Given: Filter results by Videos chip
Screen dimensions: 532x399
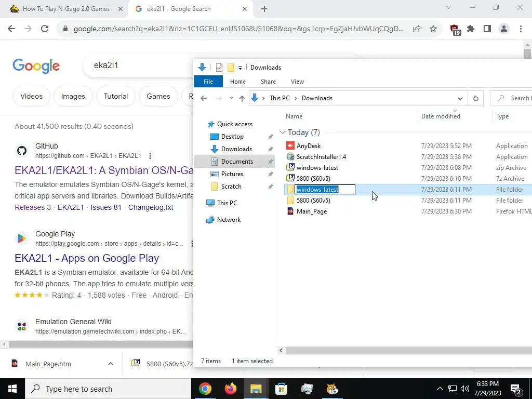Looking at the screenshot, I should click(x=31, y=96).
